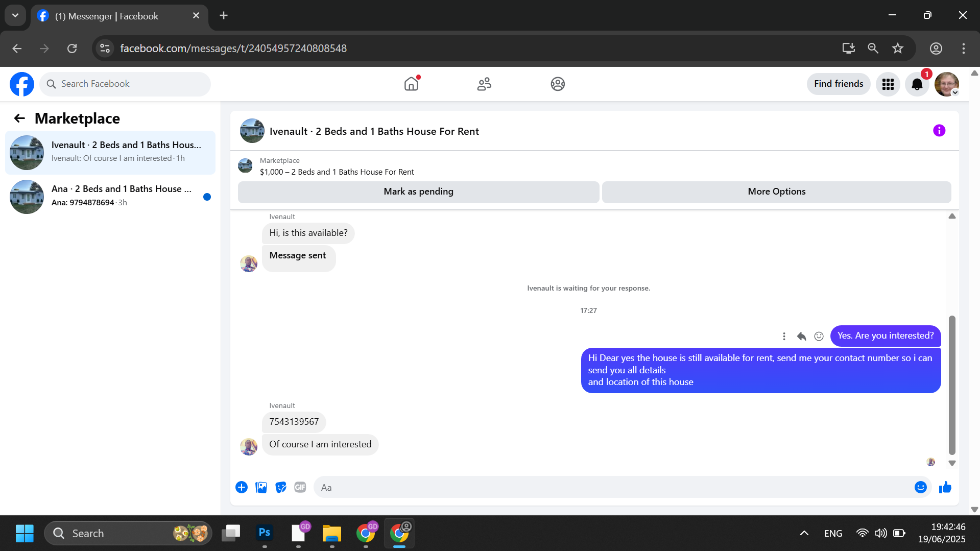This screenshot has width=980, height=551.
Task: Open the Groups icon in top navigation
Action: click(x=558, y=84)
